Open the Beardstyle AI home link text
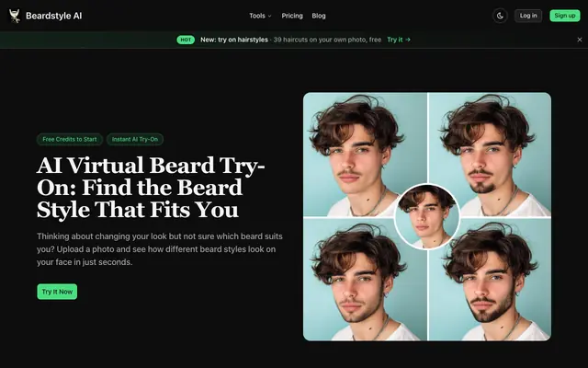 coord(53,16)
